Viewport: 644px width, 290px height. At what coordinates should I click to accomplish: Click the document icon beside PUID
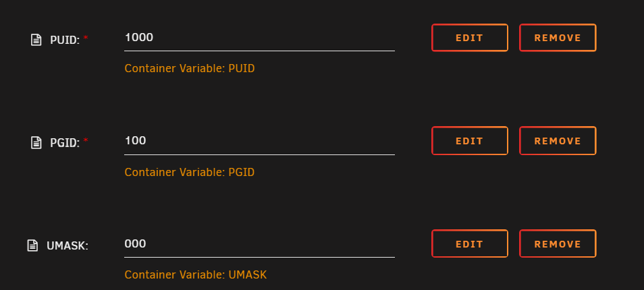[36, 40]
